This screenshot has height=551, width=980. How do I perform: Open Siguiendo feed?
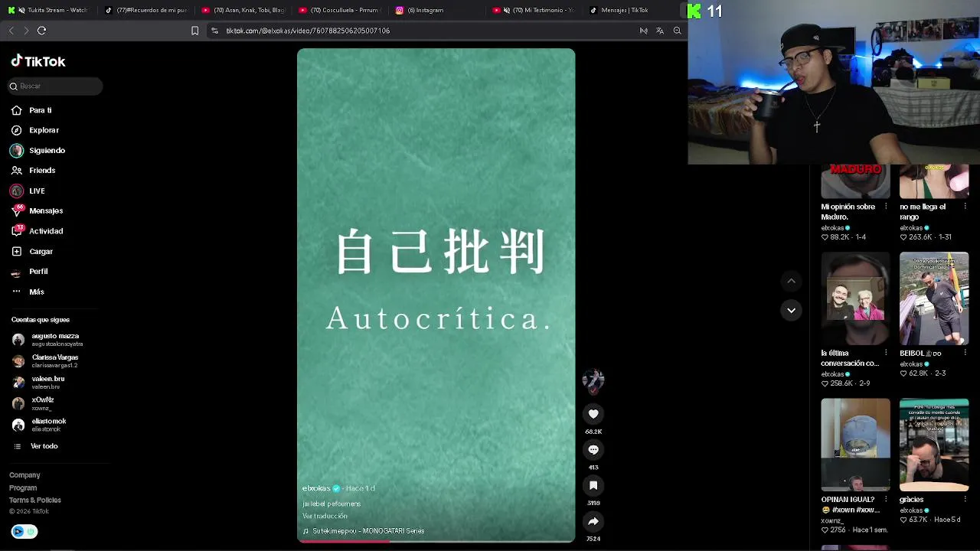[x=38, y=151]
